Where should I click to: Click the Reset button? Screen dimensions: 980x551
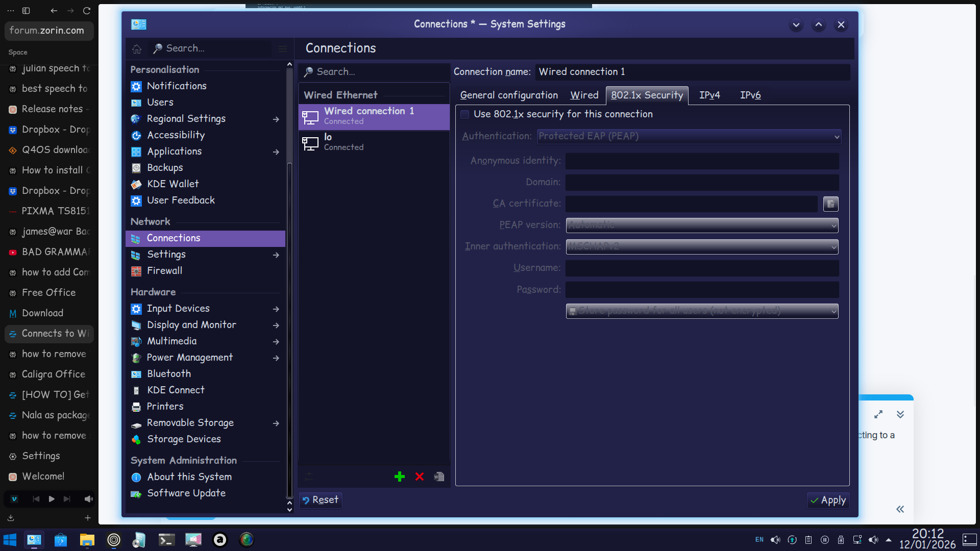(321, 500)
